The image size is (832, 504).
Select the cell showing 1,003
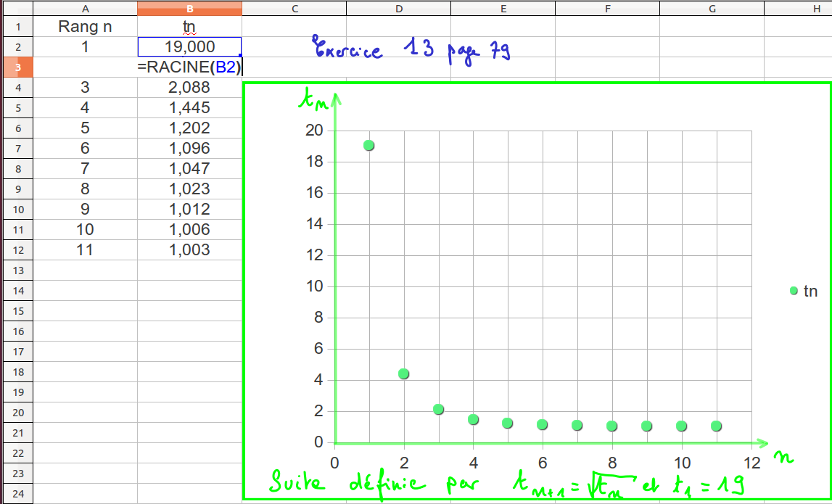pos(189,250)
